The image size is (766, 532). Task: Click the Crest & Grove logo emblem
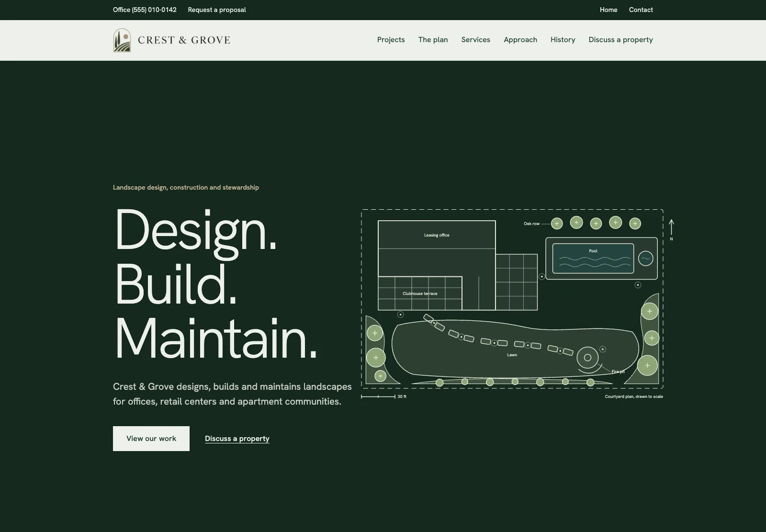[x=122, y=40]
